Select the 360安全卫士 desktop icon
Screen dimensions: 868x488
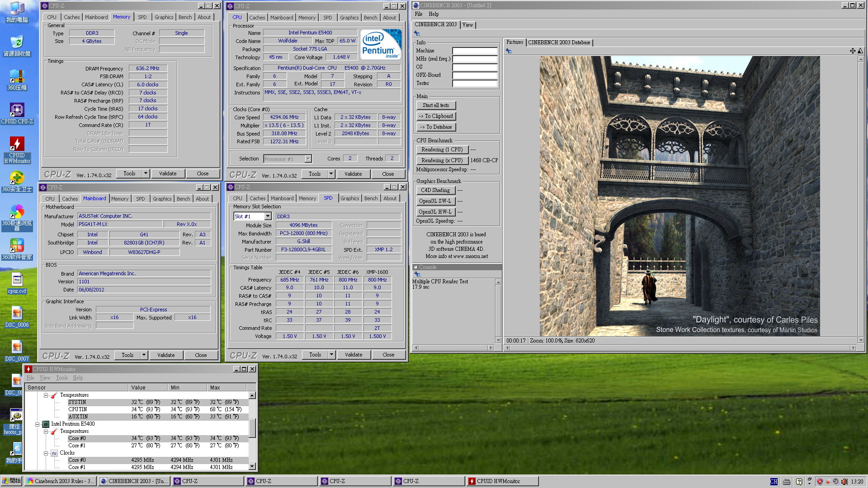[17, 182]
